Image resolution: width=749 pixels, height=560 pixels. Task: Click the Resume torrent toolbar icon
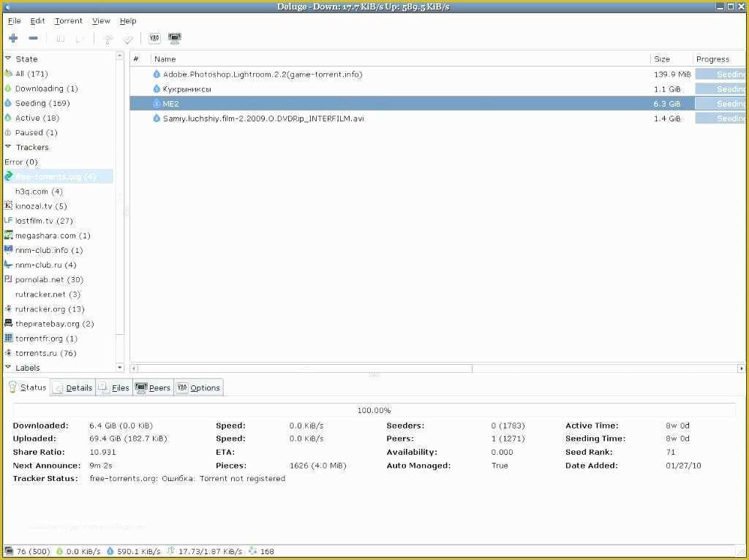point(80,39)
